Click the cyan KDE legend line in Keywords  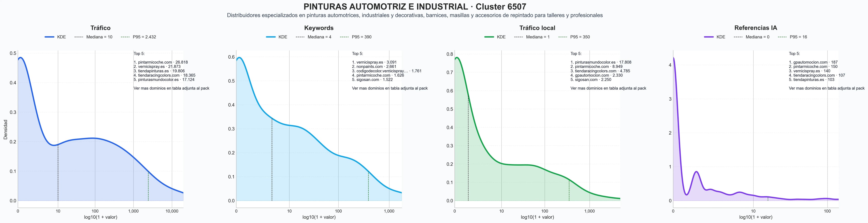271,37
